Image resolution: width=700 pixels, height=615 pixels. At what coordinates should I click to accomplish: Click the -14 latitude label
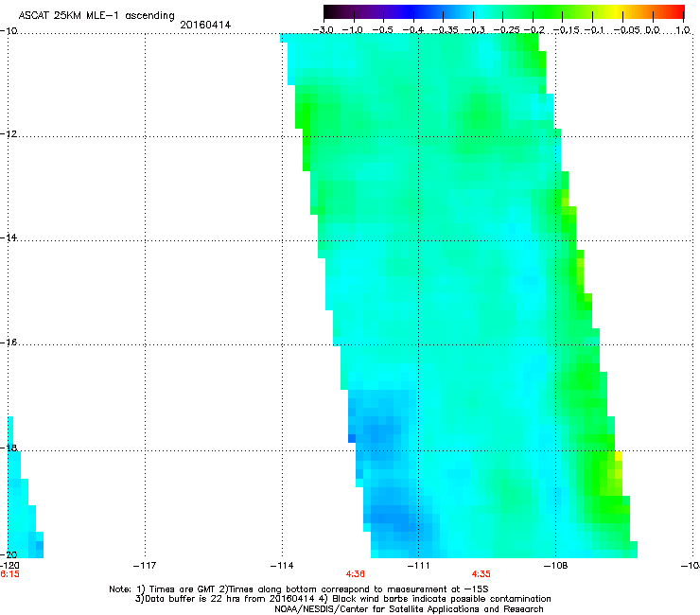pos(9,238)
